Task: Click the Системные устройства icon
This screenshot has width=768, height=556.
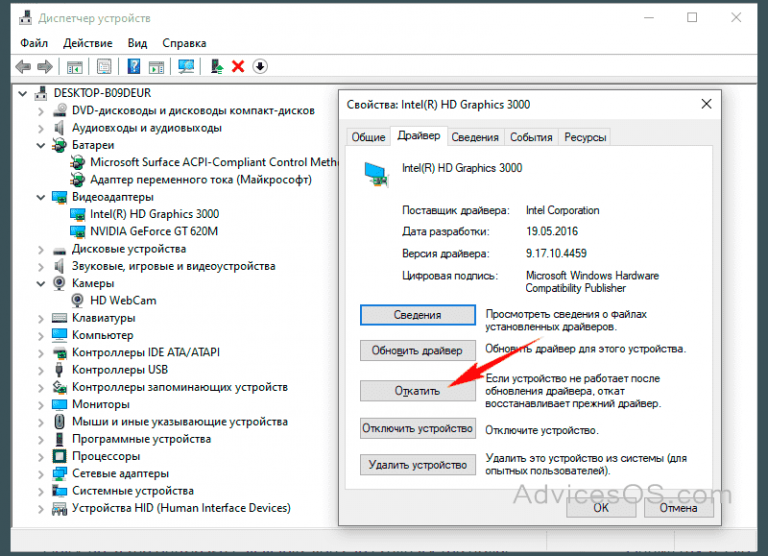Action: pos(59,491)
